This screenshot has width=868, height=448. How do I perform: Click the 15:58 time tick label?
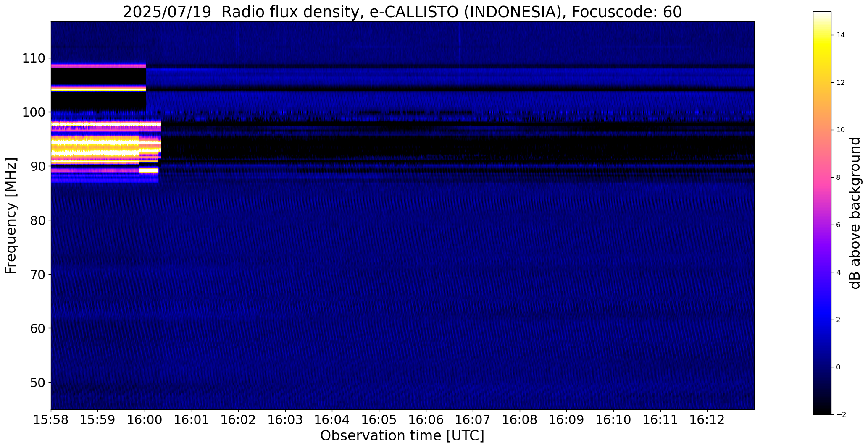click(x=51, y=420)
